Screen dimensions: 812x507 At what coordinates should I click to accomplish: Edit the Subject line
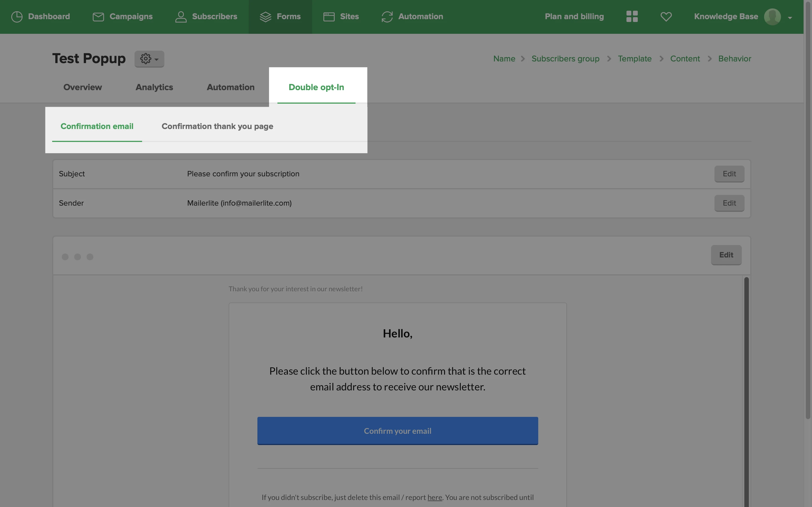[x=729, y=174]
